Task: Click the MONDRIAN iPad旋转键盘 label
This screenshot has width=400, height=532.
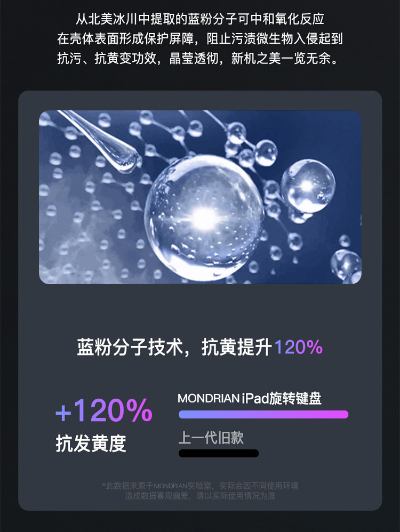Action: pyautogui.click(x=250, y=398)
